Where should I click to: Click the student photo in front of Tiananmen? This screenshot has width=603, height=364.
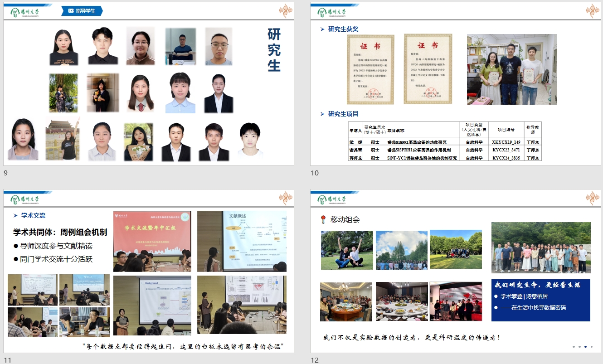point(63,139)
